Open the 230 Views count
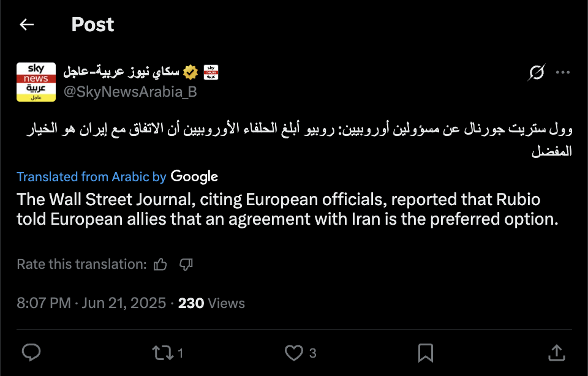Screen dimensions: 588x376 pyautogui.click(x=211, y=303)
